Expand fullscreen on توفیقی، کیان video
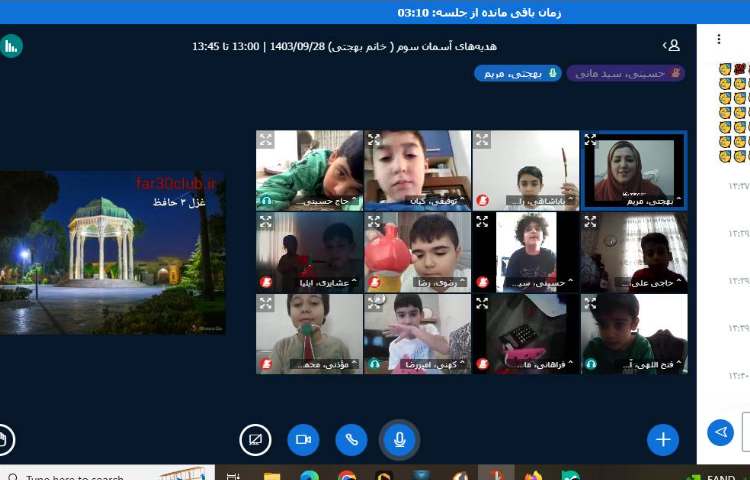 click(374, 140)
